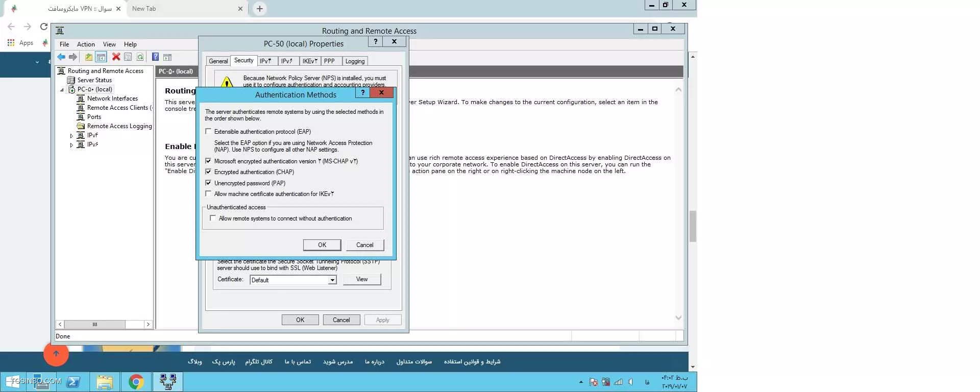Click OK at bottom of PC-50 Properties
The width and height of the screenshot is (980, 392).
(300, 320)
